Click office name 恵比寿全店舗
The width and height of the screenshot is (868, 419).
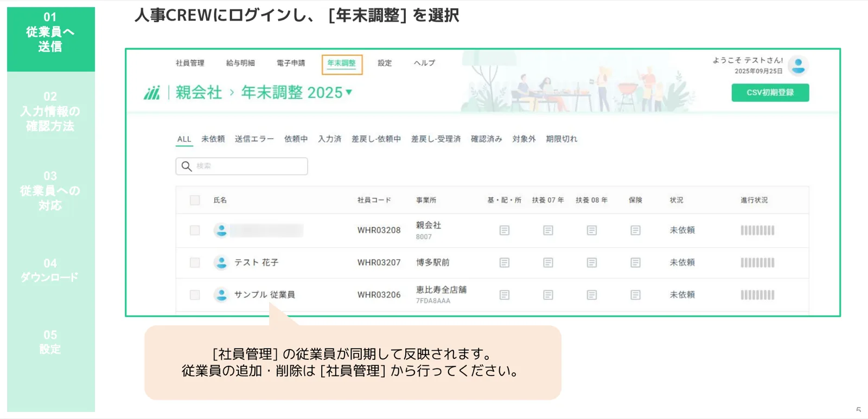441,289
